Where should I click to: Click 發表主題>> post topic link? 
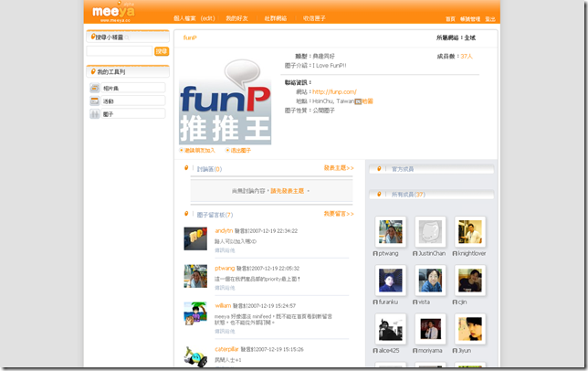pyautogui.click(x=339, y=168)
